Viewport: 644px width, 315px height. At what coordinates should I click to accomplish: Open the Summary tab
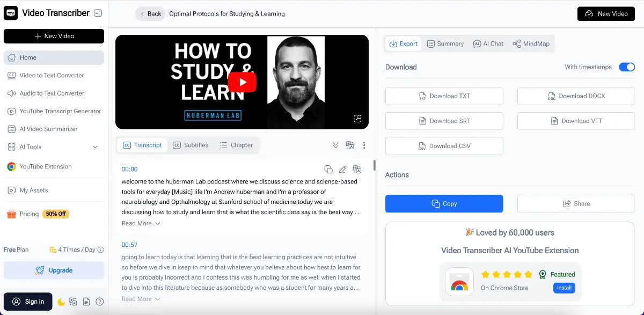[445, 43]
